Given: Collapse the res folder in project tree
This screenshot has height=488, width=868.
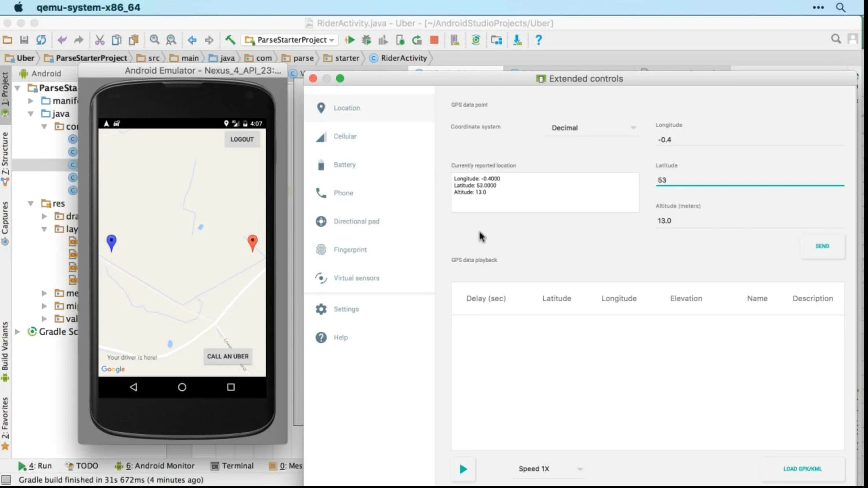Looking at the screenshot, I should [31, 204].
